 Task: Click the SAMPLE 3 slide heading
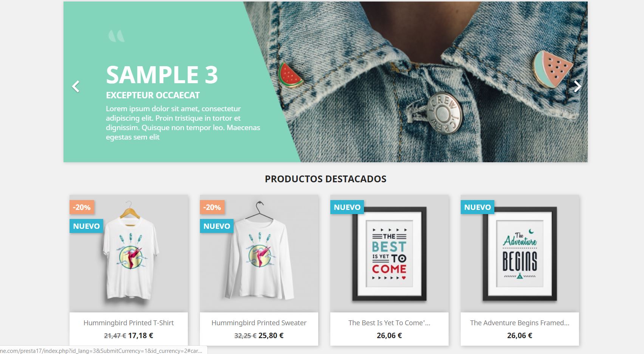(162, 75)
